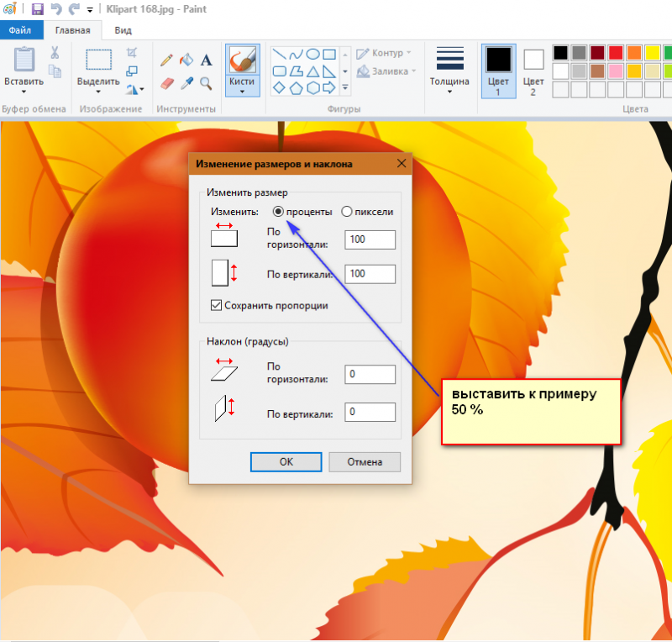Click the Cut scissors icon
This screenshot has width=672, height=642.
click(x=55, y=53)
